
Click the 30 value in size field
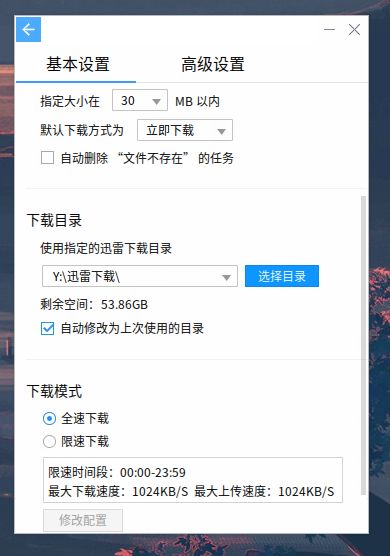point(128,101)
